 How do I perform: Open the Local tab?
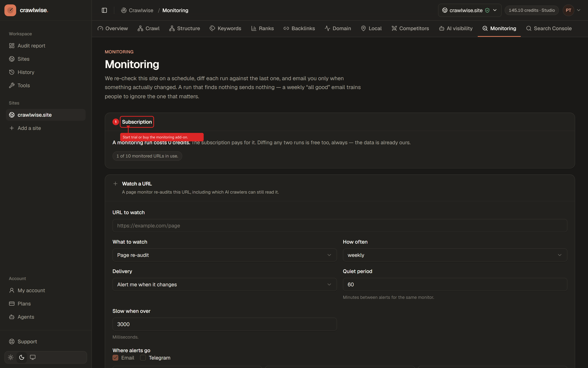371,29
